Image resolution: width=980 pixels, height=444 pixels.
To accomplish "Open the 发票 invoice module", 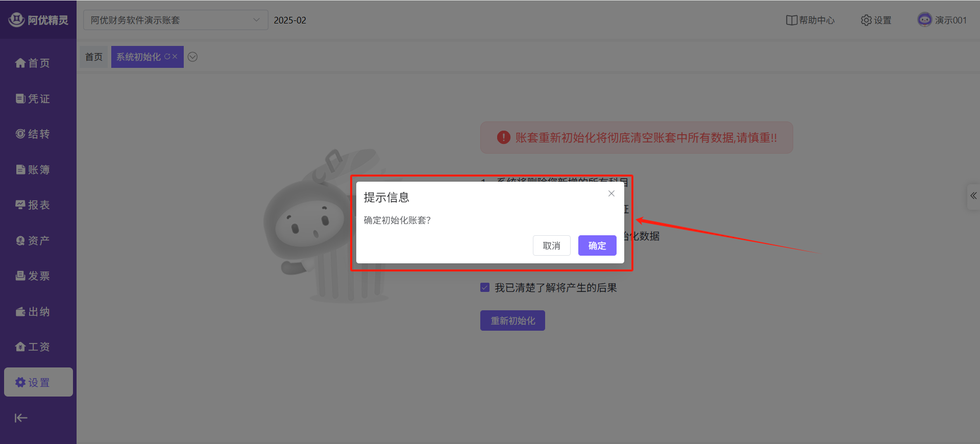I will pyautogui.click(x=33, y=276).
